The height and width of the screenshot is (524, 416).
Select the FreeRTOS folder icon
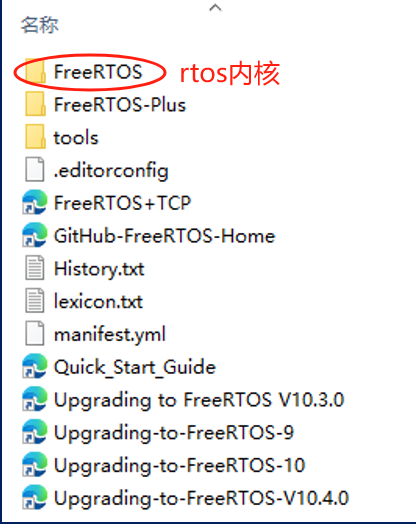pyautogui.click(x=35, y=71)
